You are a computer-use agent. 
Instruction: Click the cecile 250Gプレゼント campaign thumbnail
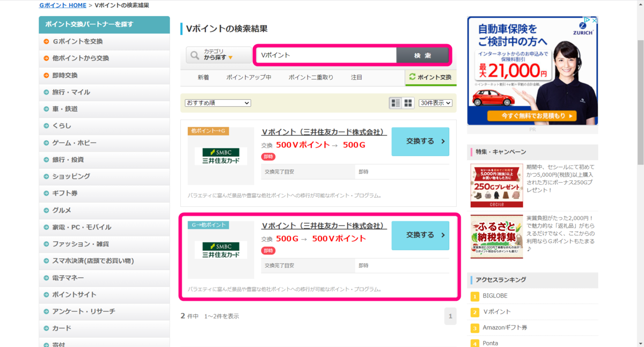(496, 186)
